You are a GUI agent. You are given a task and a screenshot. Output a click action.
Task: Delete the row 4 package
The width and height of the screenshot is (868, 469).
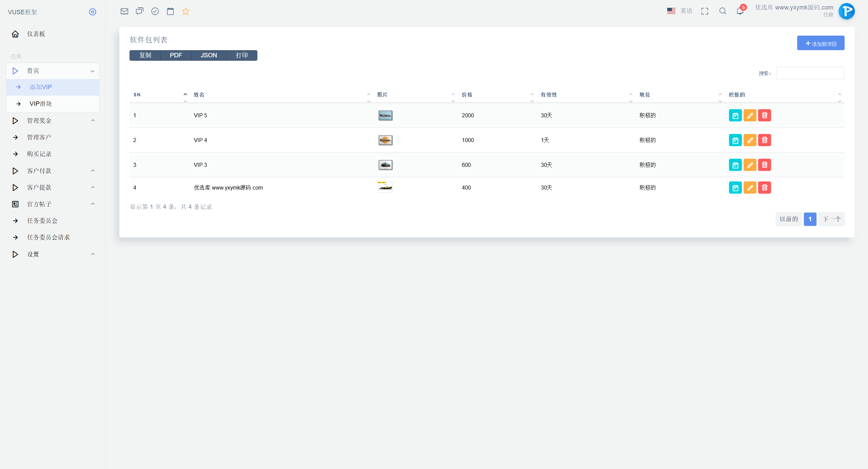click(764, 188)
